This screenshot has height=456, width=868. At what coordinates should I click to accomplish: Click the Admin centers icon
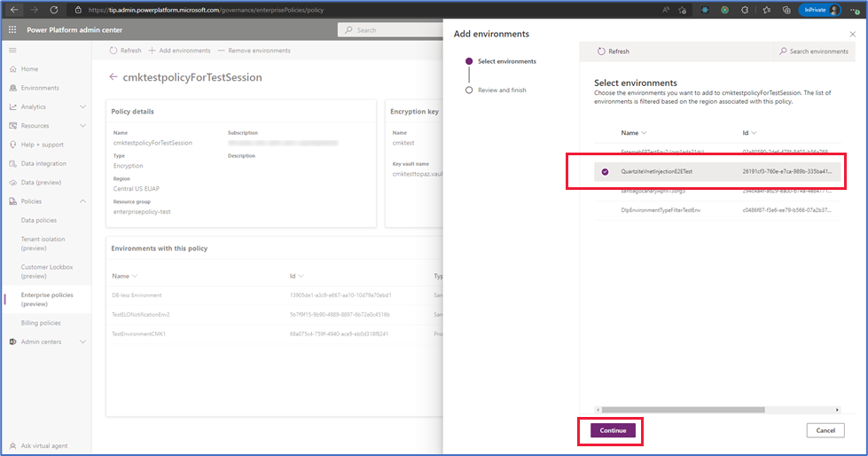(13, 342)
